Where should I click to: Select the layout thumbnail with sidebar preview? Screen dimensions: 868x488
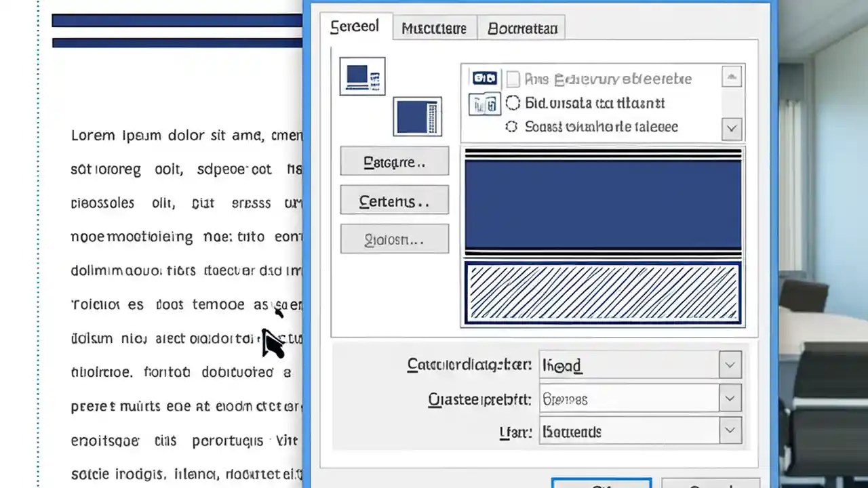tap(417, 116)
